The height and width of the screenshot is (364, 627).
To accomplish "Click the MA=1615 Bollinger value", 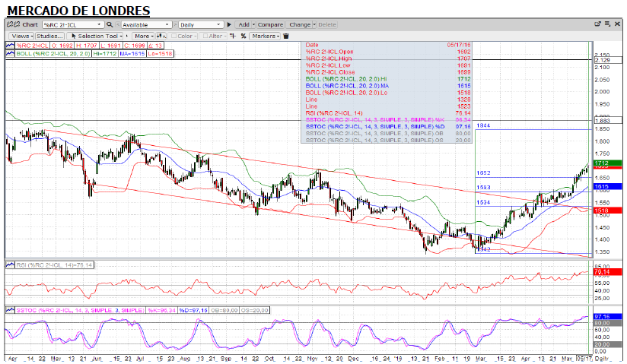I will tap(132, 53).
